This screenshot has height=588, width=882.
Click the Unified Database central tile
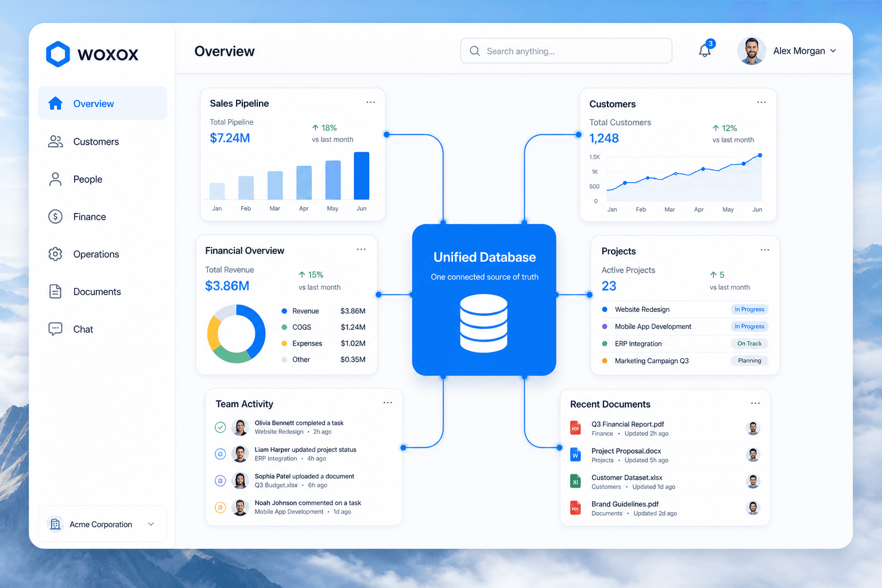(x=484, y=300)
